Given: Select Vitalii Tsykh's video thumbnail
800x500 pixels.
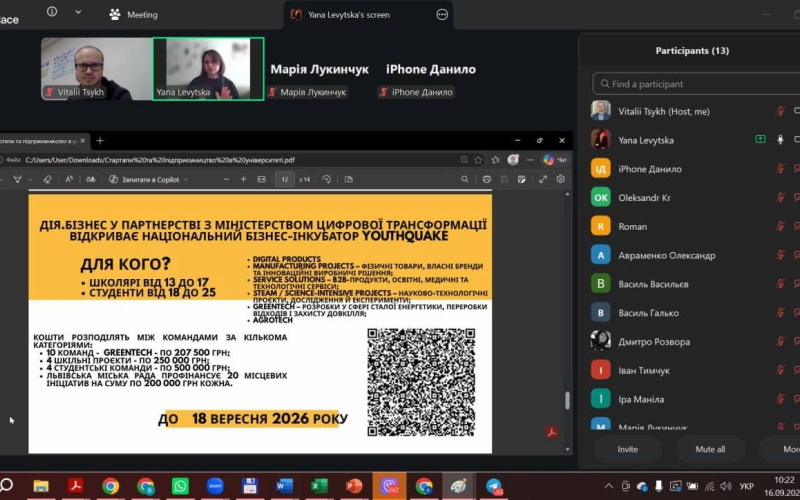Looking at the screenshot, I should tap(96, 69).
